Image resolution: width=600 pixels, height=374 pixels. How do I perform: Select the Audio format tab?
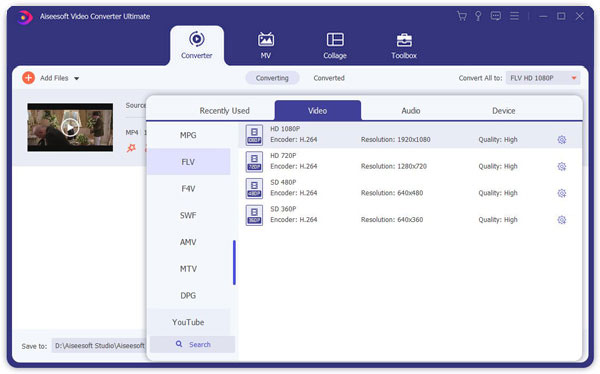click(x=411, y=111)
